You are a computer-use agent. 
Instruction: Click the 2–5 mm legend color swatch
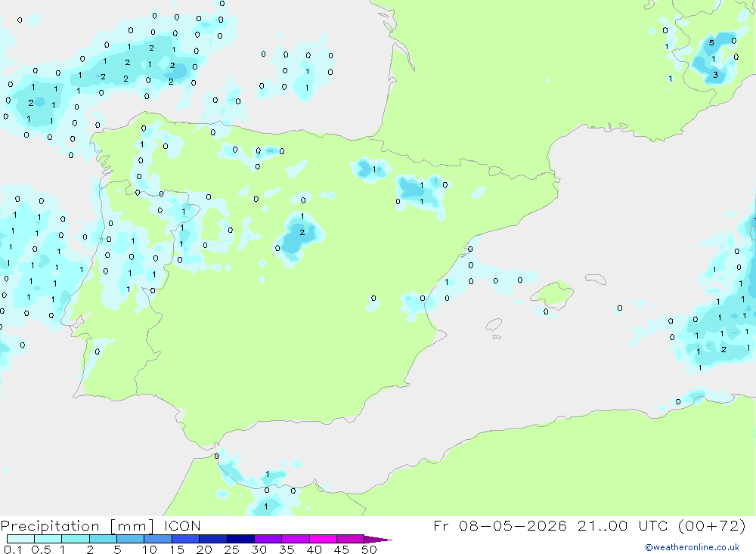tap(103, 539)
